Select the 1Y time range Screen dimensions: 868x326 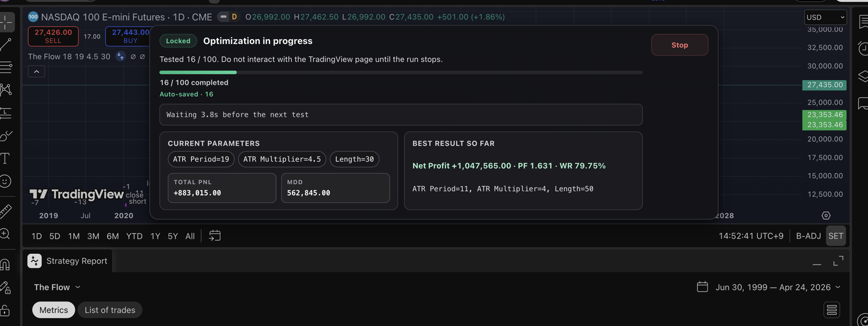coord(155,236)
